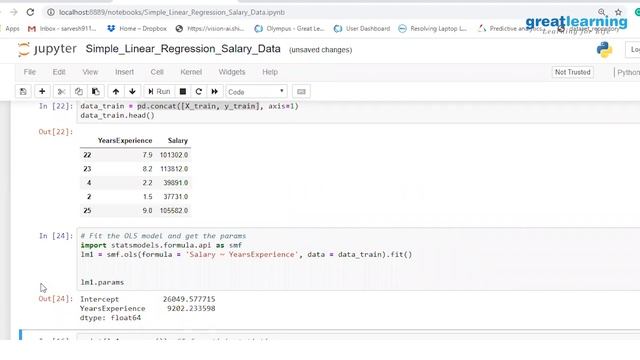Select the 101302.0 salary value
This screenshot has height=360, width=640.
click(174, 155)
